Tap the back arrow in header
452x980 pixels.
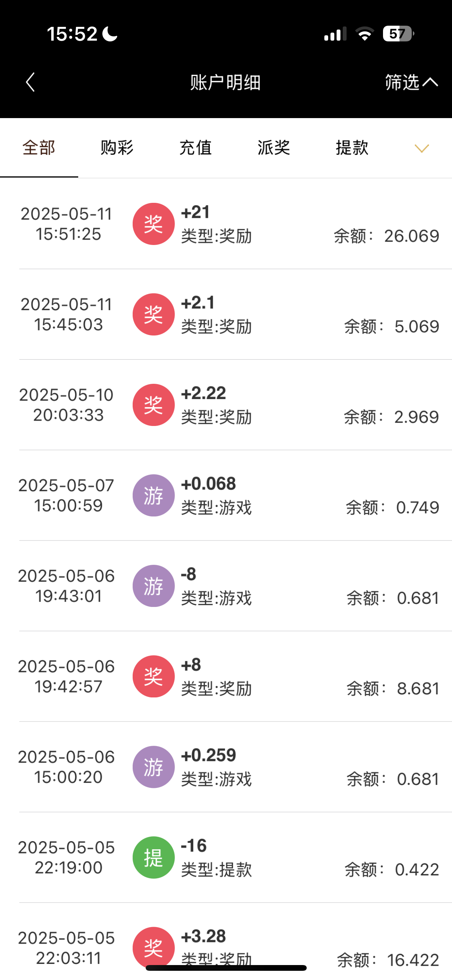coord(30,82)
